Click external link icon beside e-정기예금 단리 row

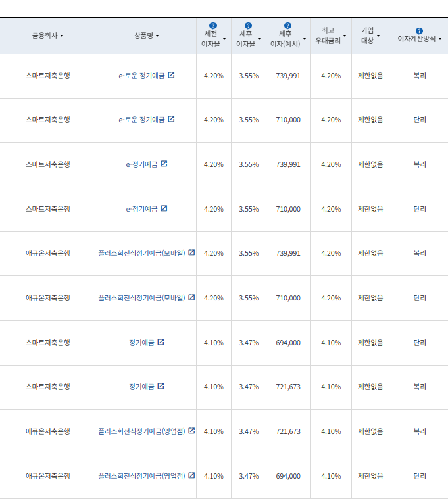coord(164,208)
